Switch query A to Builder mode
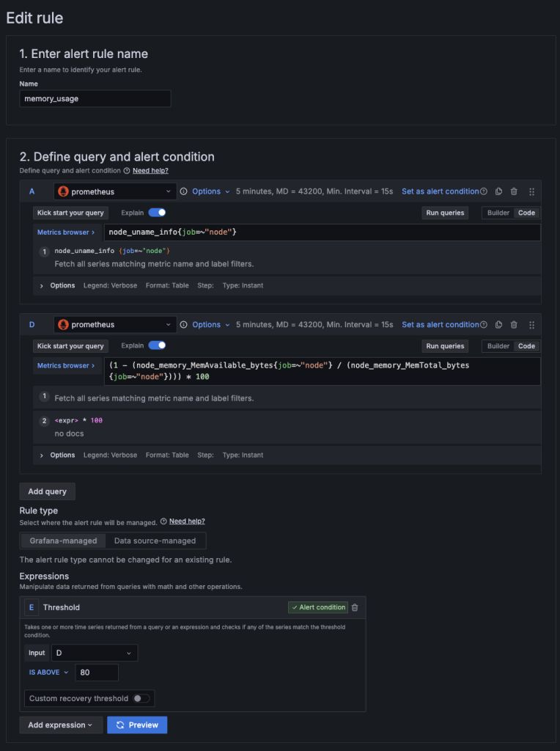Screen dimensions: 560x751 pyautogui.click(x=498, y=213)
